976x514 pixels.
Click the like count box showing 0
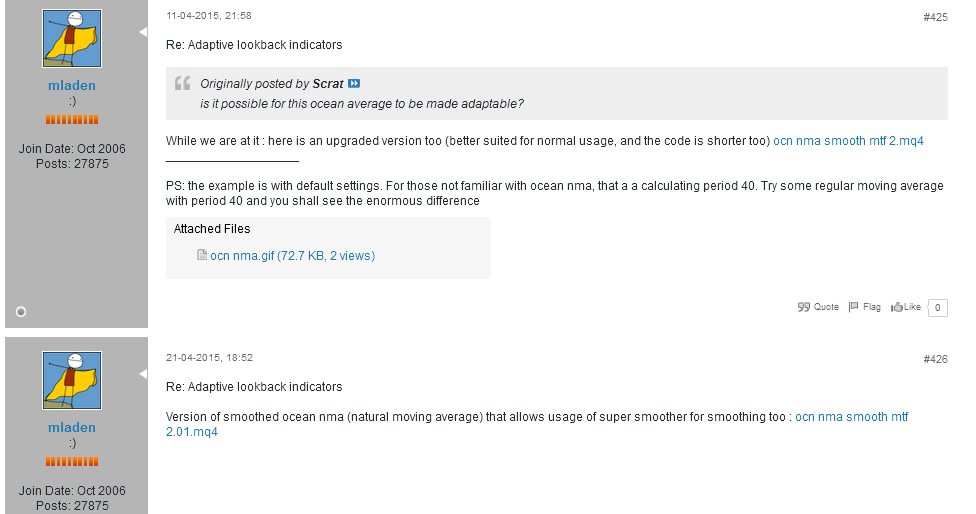click(938, 308)
